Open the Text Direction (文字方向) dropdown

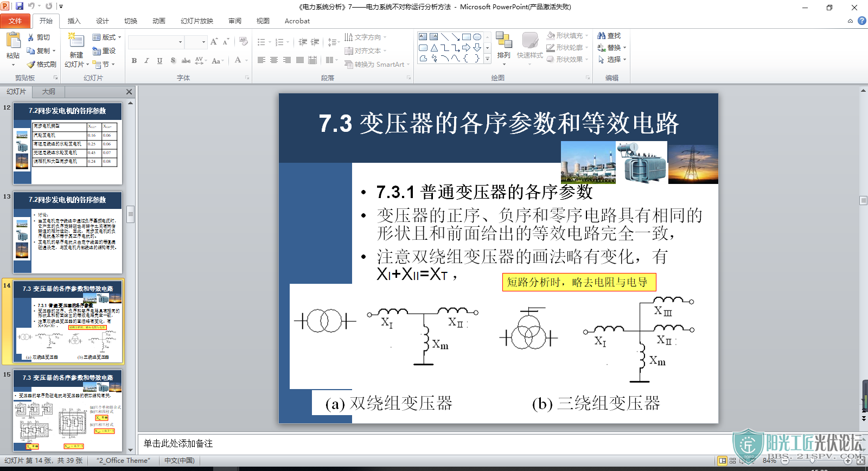pos(366,37)
